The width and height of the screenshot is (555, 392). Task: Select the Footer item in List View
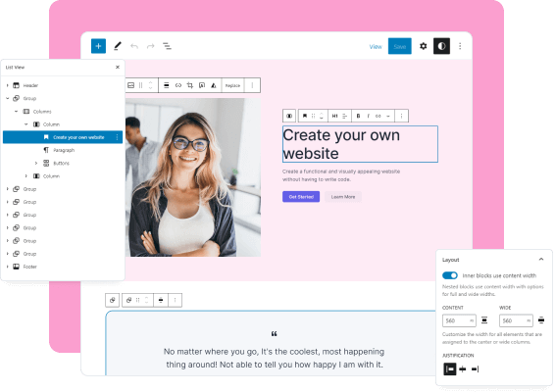point(29,267)
